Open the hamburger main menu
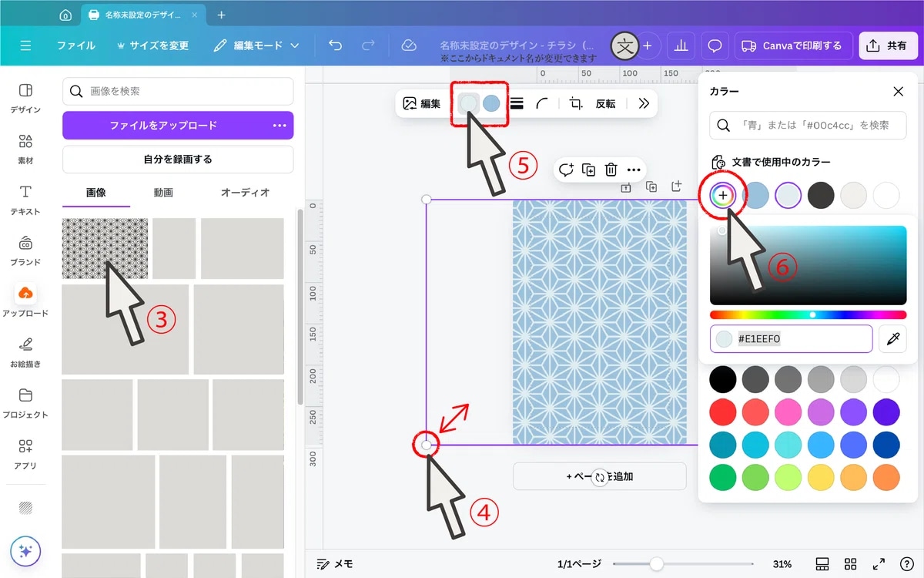This screenshot has height=578, width=924. coord(25,45)
